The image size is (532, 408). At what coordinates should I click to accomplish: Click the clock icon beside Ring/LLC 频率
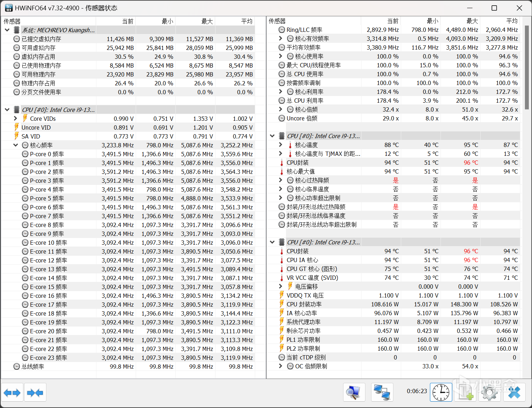tap(282, 30)
